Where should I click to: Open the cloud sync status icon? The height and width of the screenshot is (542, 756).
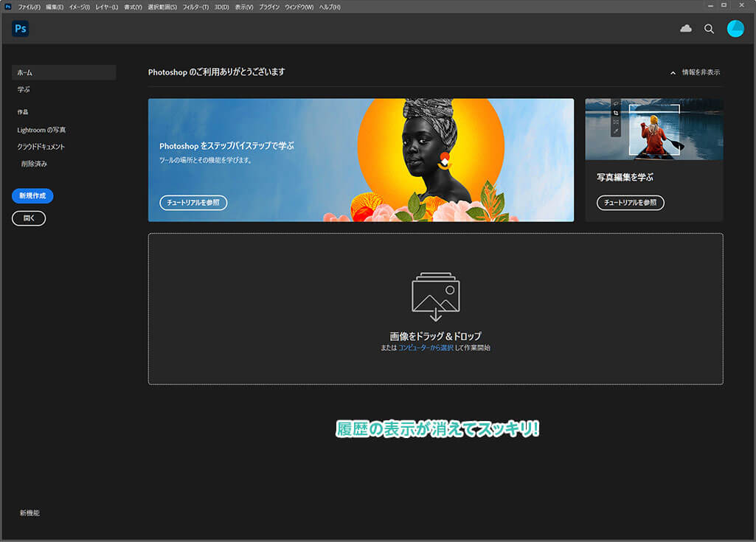tap(686, 29)
